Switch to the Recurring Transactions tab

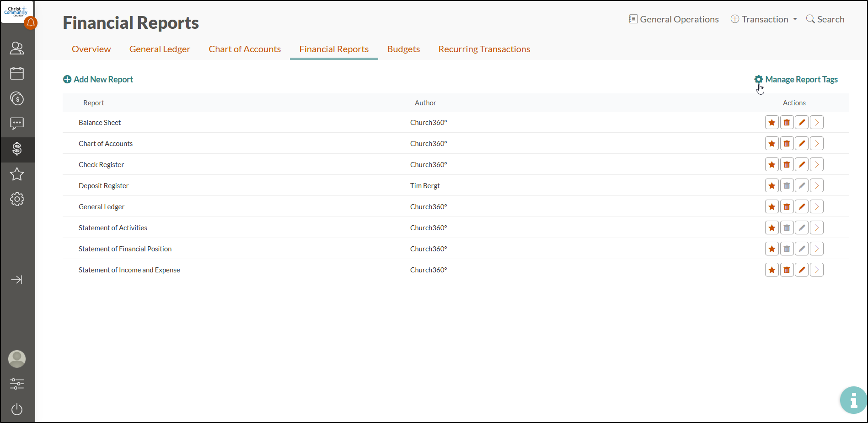click(484, 49)
